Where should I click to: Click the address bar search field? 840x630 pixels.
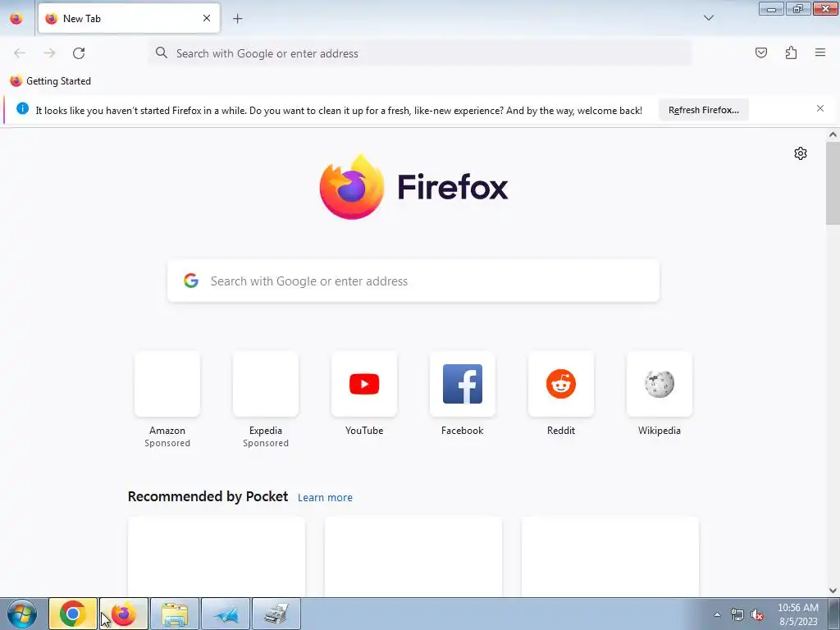pyautogui.click(x=419, y=53)
